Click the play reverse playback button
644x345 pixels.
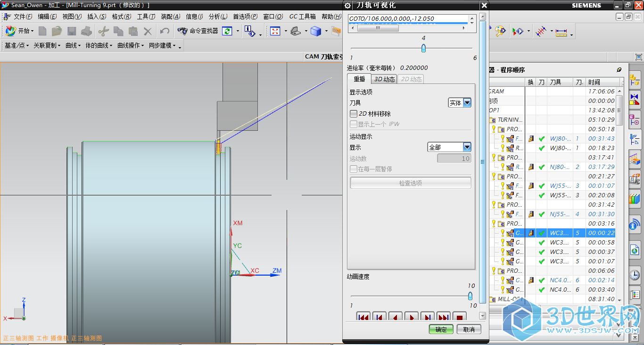tap(395, 317)
